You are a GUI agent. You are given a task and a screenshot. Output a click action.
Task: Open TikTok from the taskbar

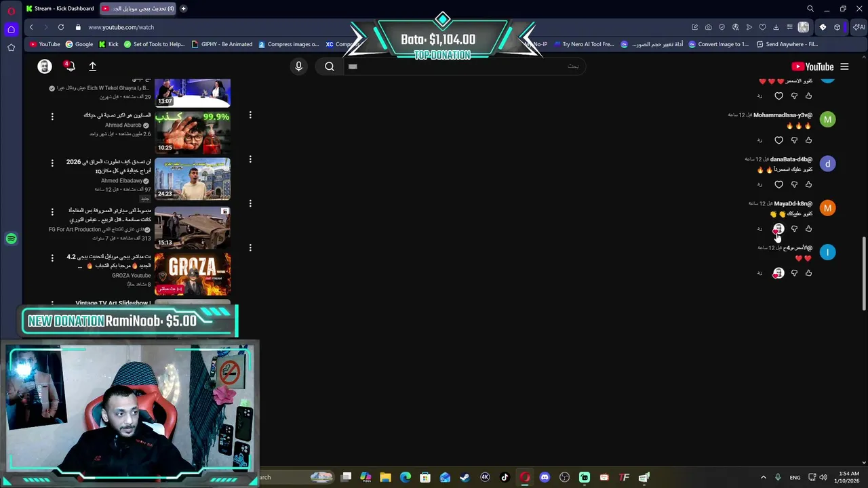tap(505, 477)
